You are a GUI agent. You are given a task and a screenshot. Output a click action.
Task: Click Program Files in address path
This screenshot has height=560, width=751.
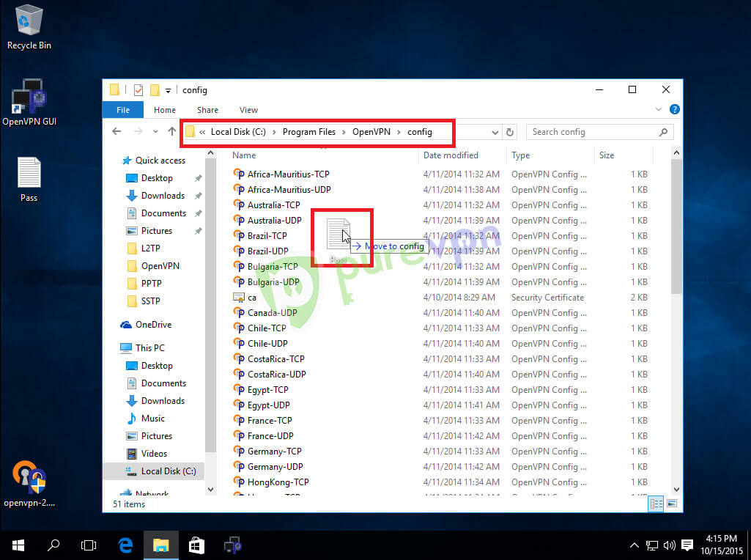pyautogui.click(x=309, y=132)
